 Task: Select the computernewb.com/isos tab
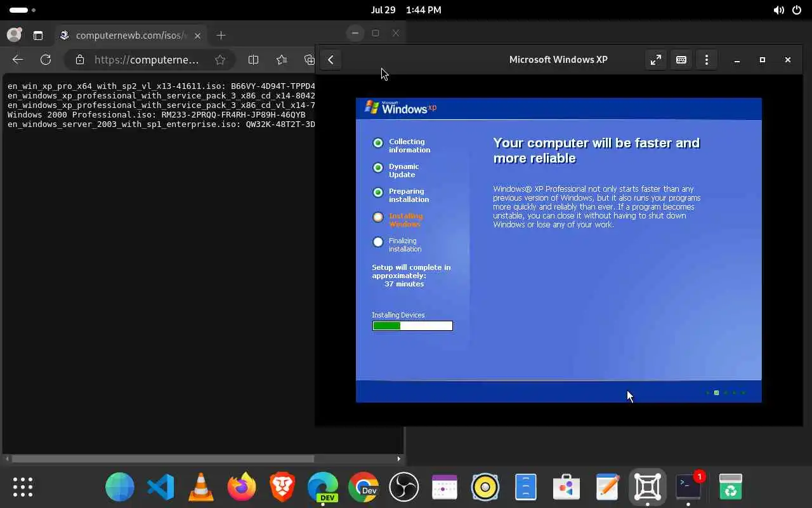(131, 36)
